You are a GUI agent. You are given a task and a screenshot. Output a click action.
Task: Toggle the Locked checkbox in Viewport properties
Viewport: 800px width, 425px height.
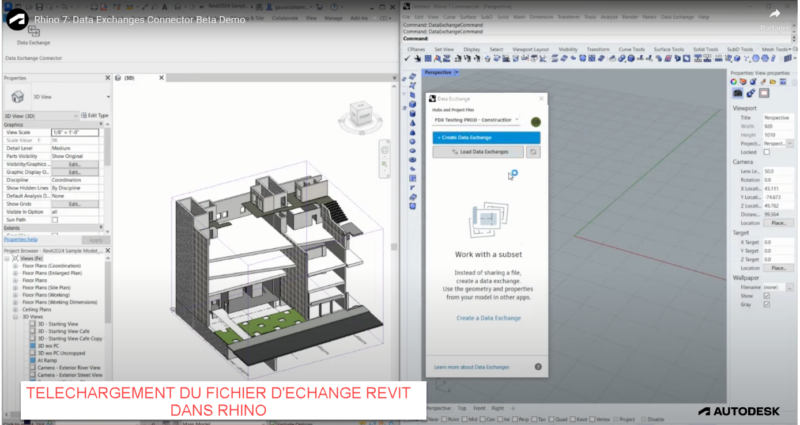pyautogui.click(x=767, y=151)
